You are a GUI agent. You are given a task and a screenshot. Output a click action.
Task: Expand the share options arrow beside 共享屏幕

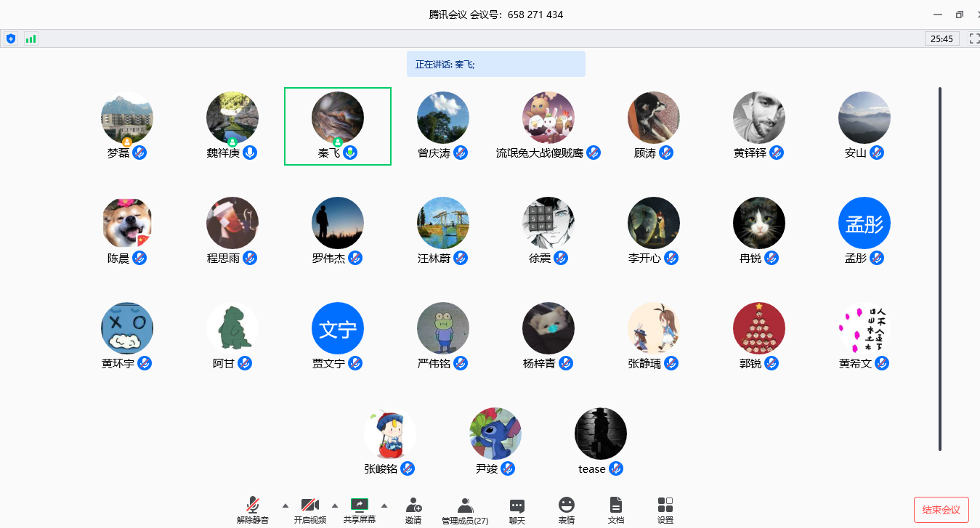[x=384, y=505]
